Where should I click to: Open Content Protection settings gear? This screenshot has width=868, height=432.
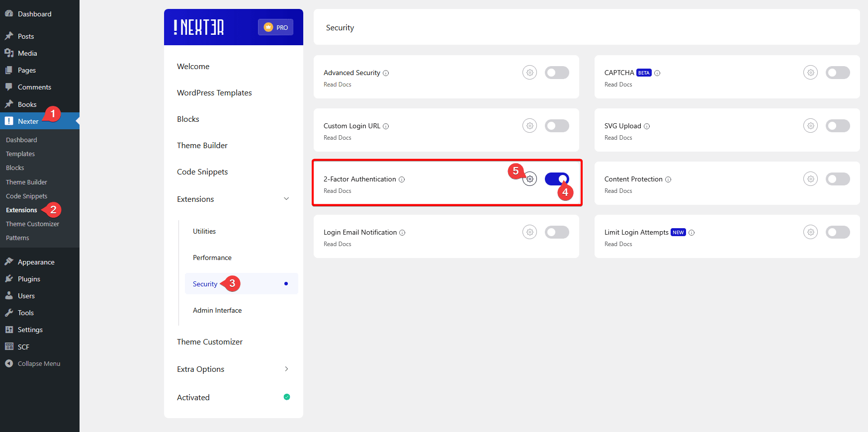coord(811,179)
